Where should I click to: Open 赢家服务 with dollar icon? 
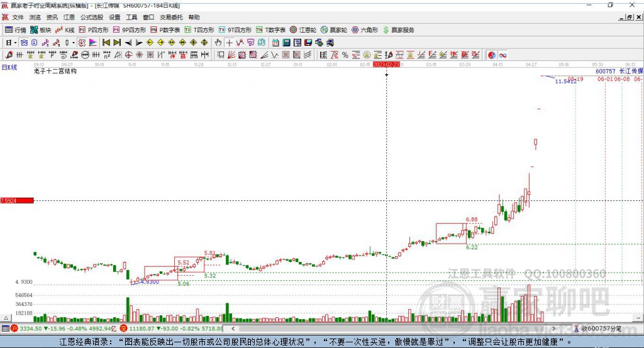pos(398,30)
